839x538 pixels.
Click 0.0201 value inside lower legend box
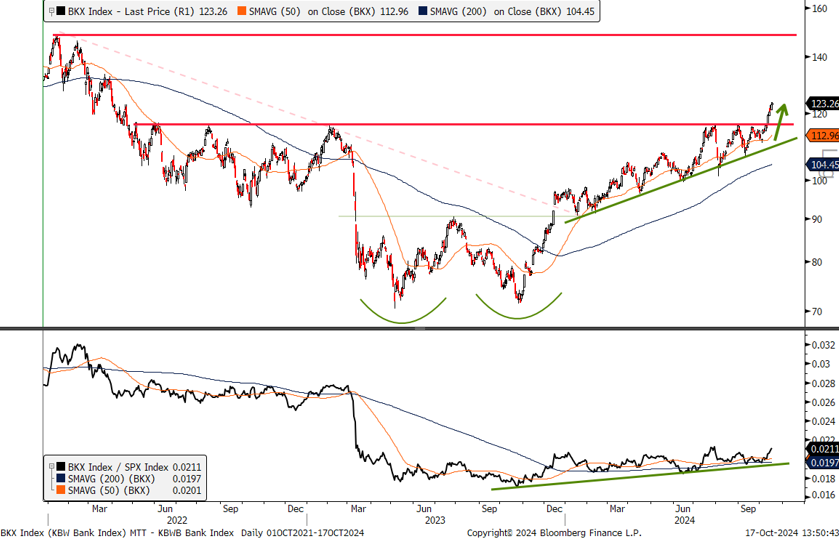tap(187, 491)
